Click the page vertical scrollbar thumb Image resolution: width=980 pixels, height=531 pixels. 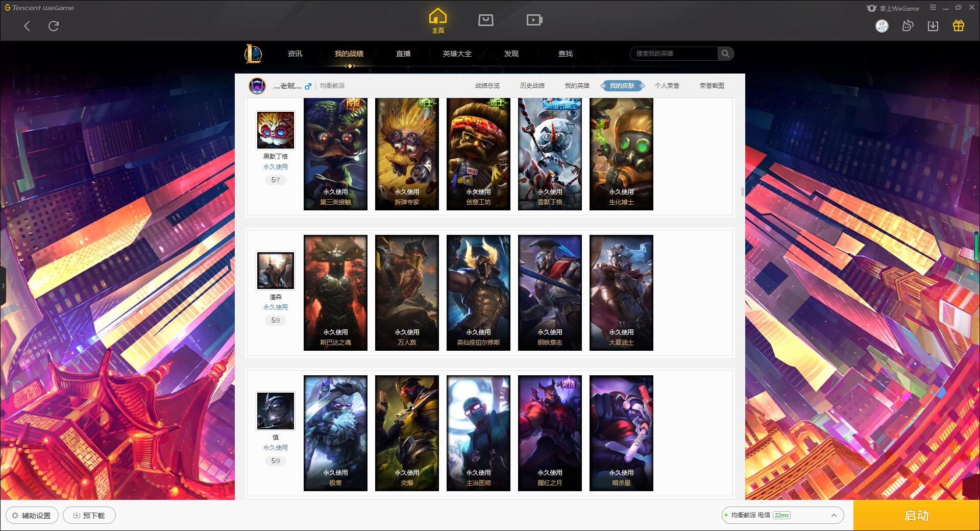(x=742, y=191)
